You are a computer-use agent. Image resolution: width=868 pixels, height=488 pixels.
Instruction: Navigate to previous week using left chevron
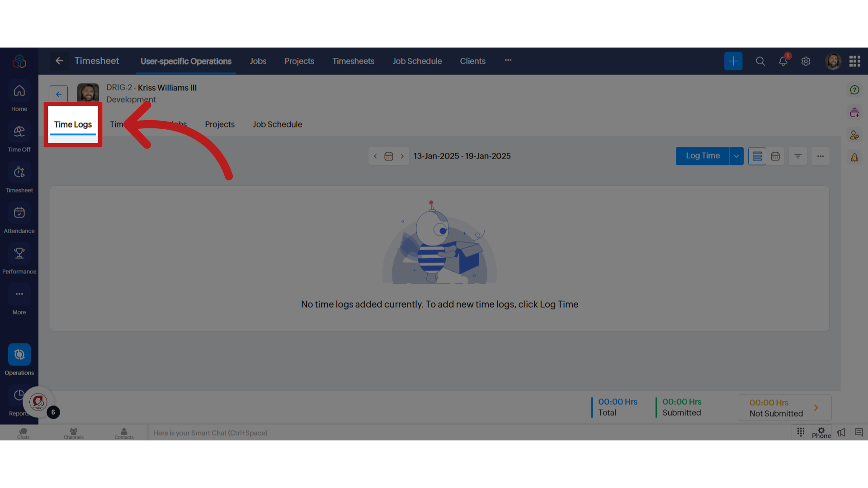coord(375,156)
